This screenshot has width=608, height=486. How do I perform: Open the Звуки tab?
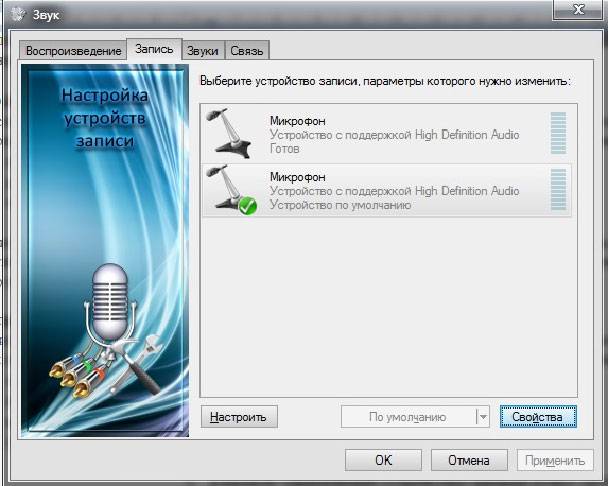point(203,50)
